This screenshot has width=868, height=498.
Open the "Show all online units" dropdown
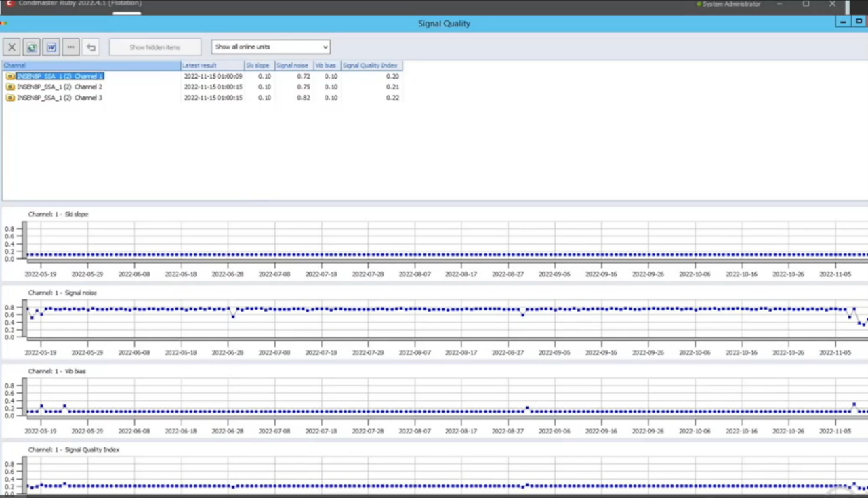(270, 47)
